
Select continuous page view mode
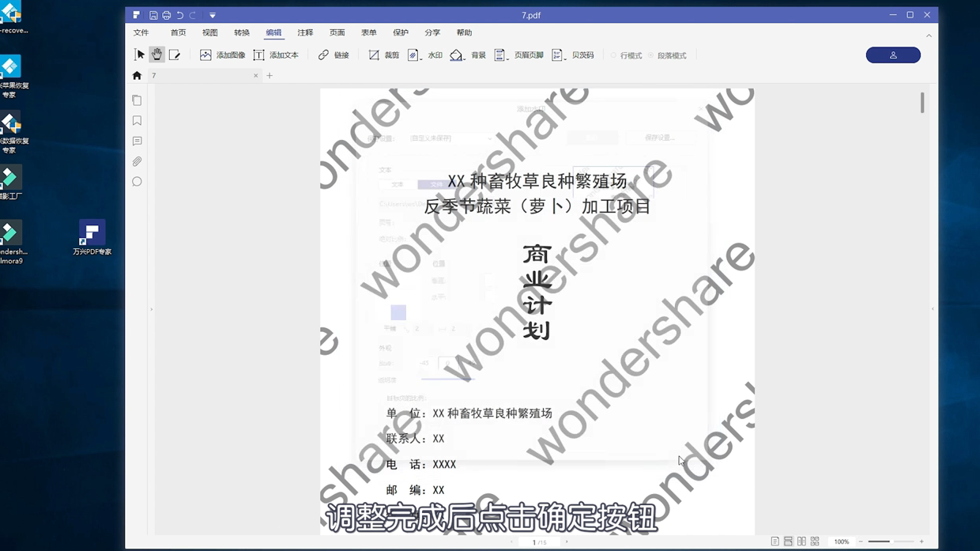pos(788,542)
